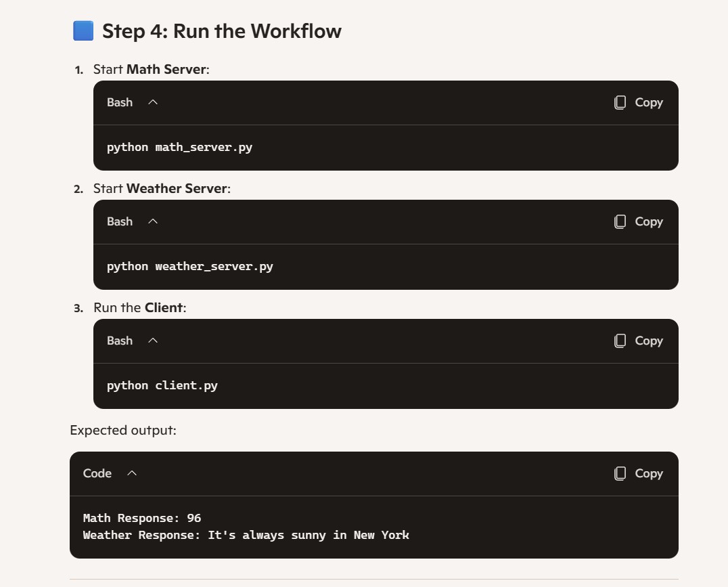
Task: Click the Code label of output block
Action: coord(97,473)
